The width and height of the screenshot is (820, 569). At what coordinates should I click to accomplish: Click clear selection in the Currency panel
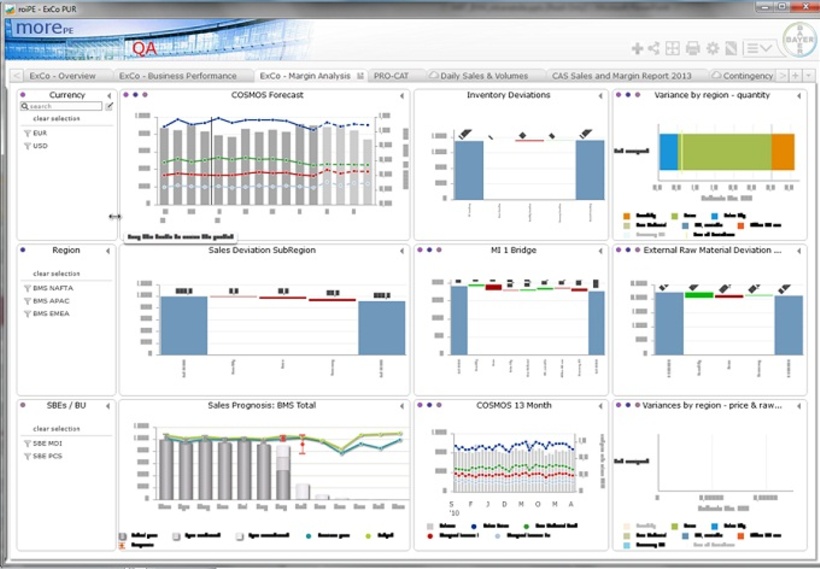point(56,119)
